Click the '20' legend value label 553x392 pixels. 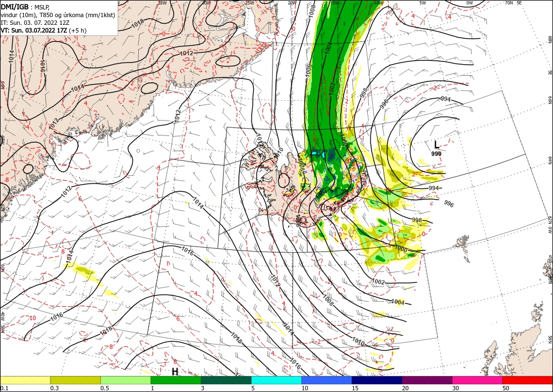[405, 388]
